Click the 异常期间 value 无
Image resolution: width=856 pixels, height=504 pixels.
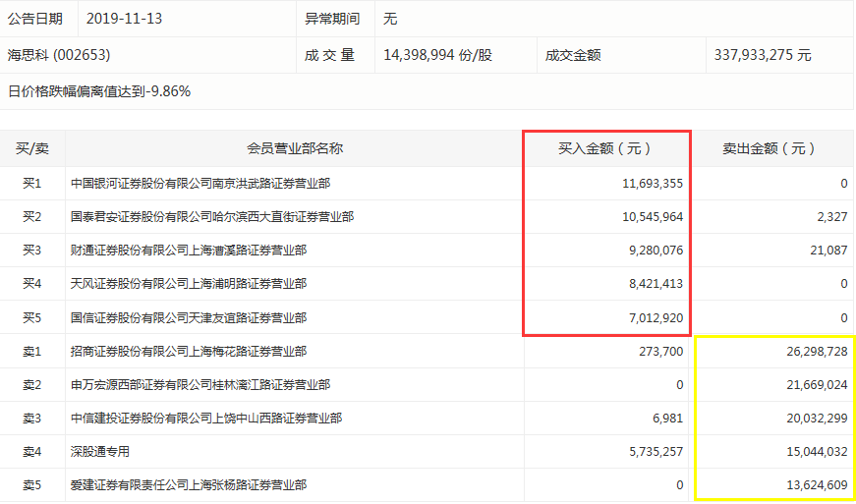[x=390, y=19]
